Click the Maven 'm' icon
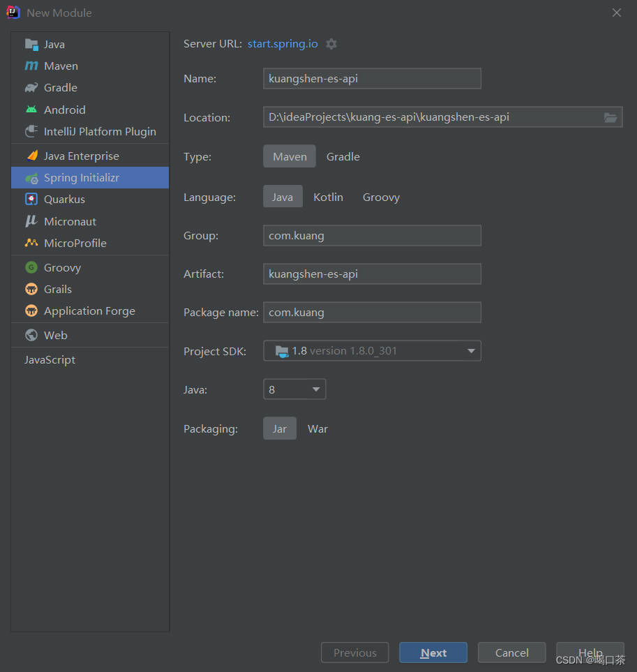This screenshot has height=672, width=637. pos(31,66)
